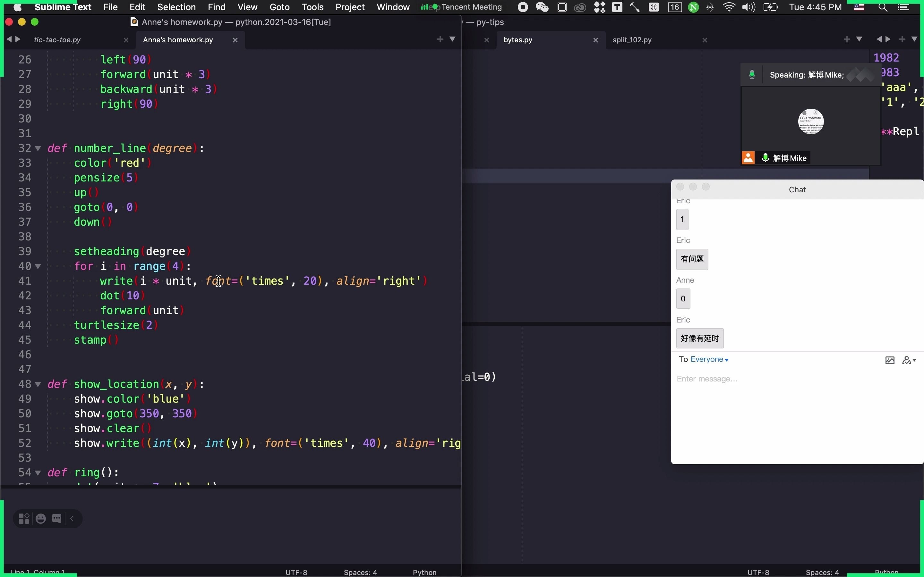
Task: Collapse the show_location function at line 48
Action: coord(38,384)
